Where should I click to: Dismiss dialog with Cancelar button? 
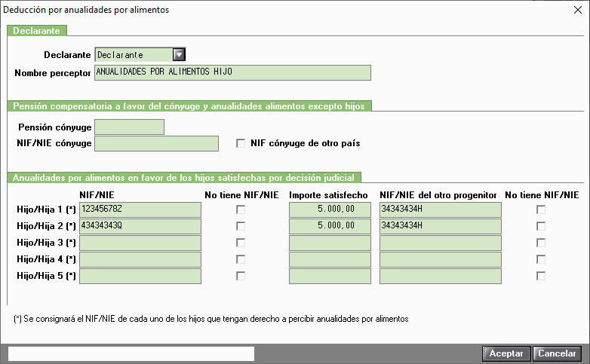coord(558,353)
